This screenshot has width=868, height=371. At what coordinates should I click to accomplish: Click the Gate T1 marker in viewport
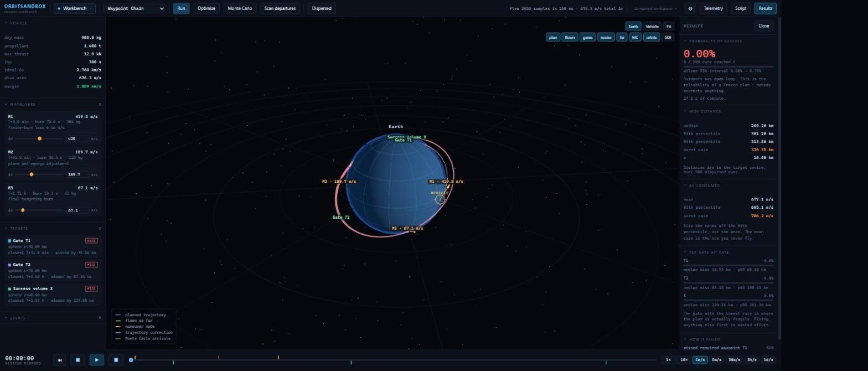(x=403, y=141)
